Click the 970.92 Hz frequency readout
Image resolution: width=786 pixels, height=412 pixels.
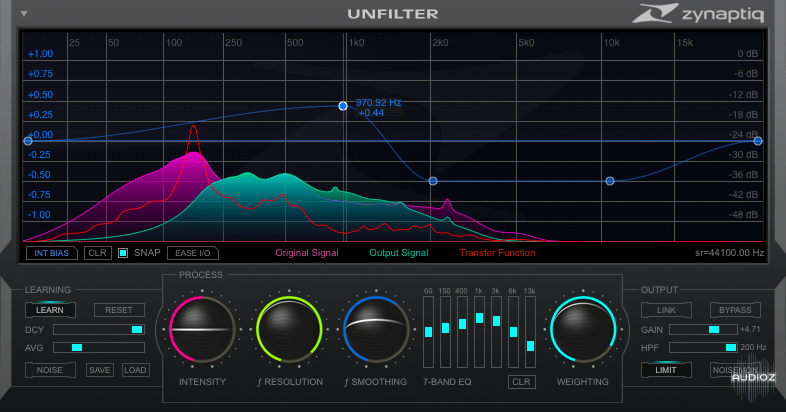tap(378, 102)
